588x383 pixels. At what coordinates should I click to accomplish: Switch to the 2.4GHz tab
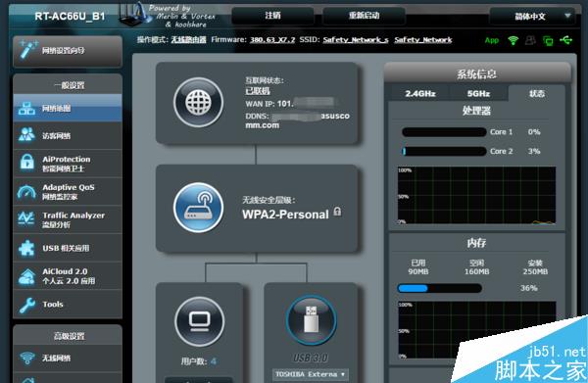(x=420, y=93)
